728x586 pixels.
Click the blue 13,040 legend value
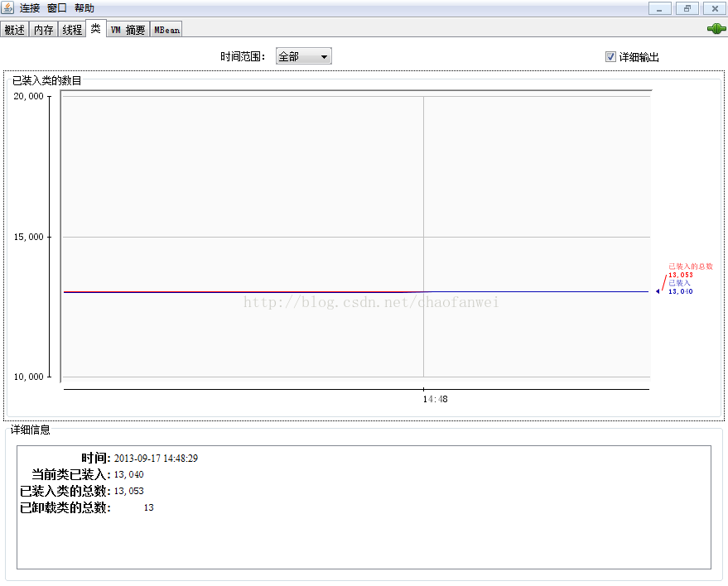[x=680, y=291]
